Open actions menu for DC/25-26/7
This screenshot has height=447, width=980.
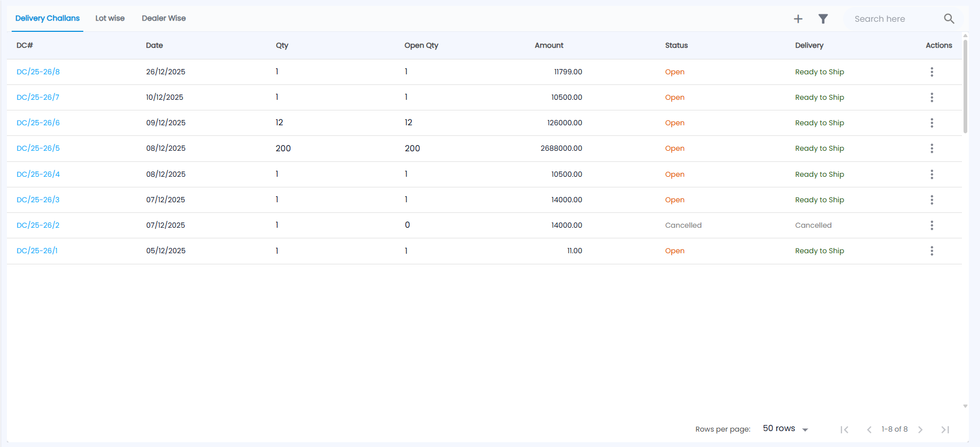[x=932, y=97]
